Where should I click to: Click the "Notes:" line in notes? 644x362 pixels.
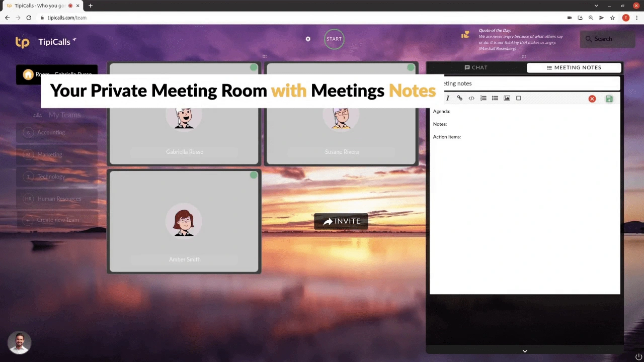(440, 124)
